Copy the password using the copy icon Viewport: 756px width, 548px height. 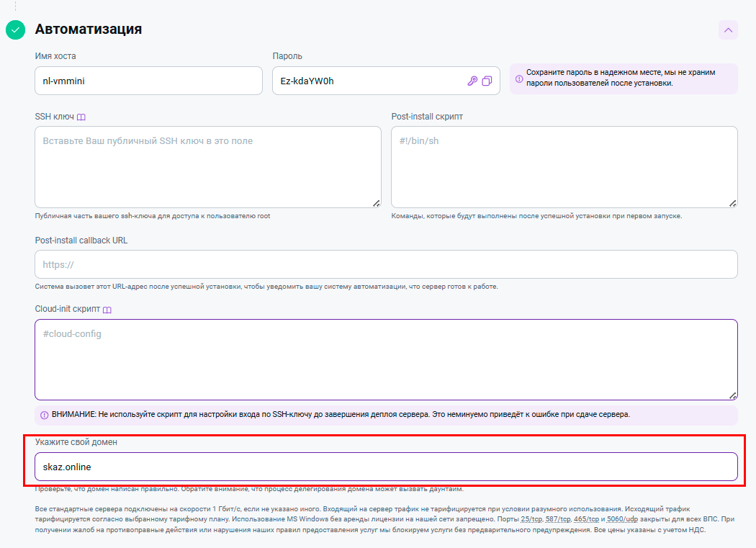point(487,81)
